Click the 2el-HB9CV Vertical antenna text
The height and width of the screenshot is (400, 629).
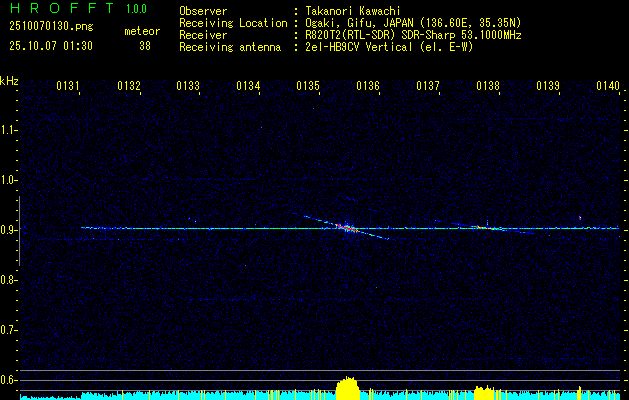point(389,47)
